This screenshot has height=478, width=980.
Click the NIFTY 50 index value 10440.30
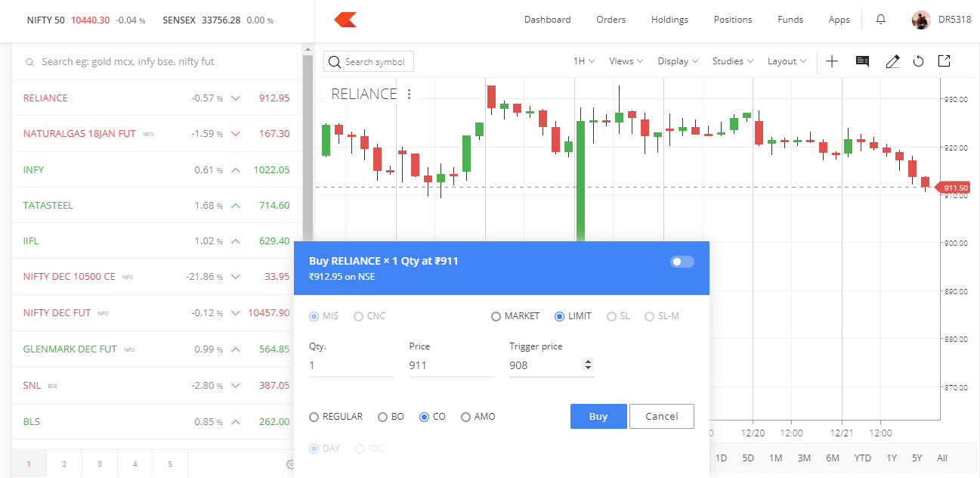[x=91, y=20]
